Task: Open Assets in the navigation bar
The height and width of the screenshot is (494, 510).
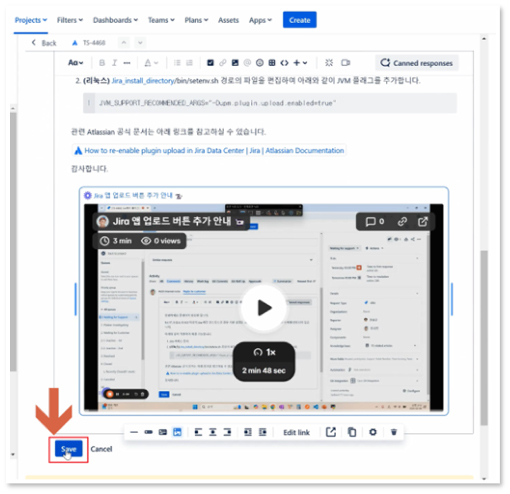Action: click(x=228, y=20)
